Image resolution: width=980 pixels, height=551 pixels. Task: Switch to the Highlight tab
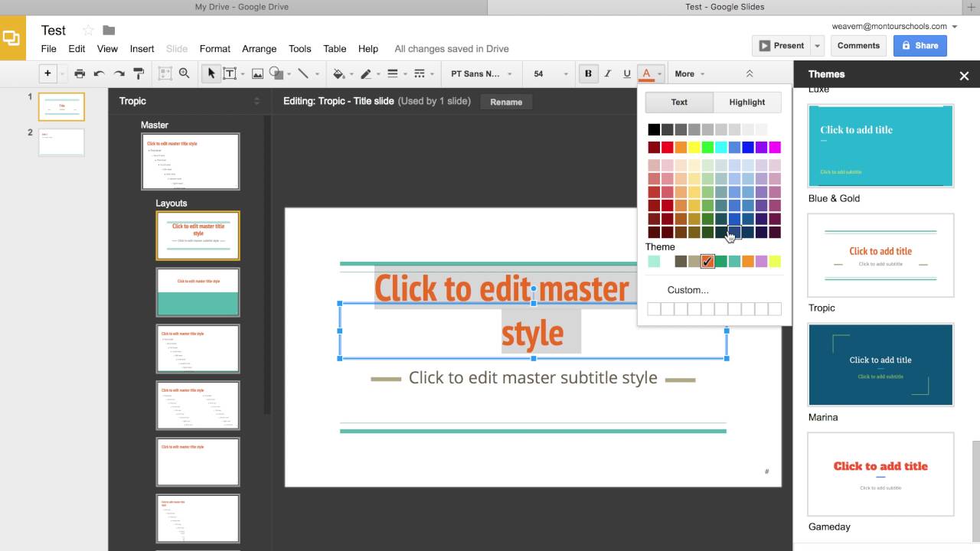pyautogui.click(x=746, y=102)
